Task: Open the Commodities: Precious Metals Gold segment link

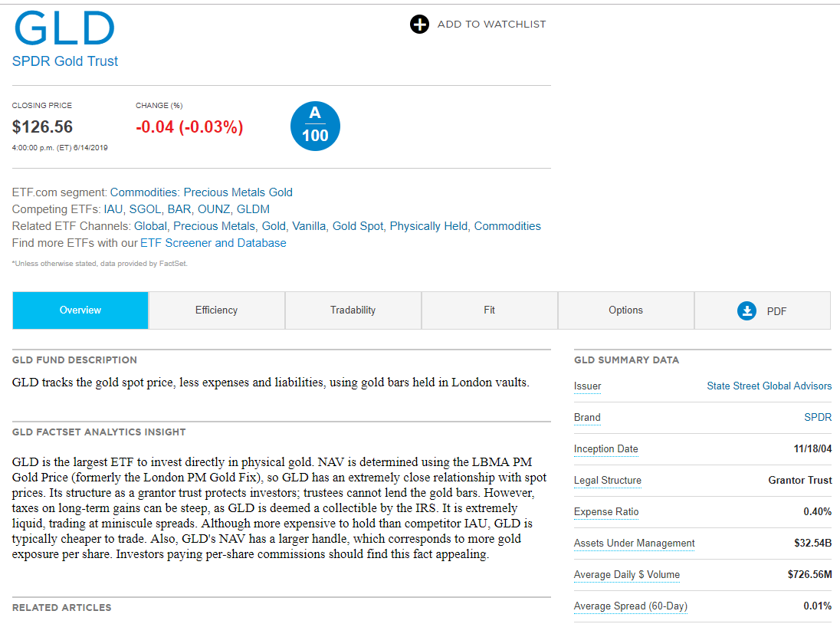Action: tap(202, 192)
